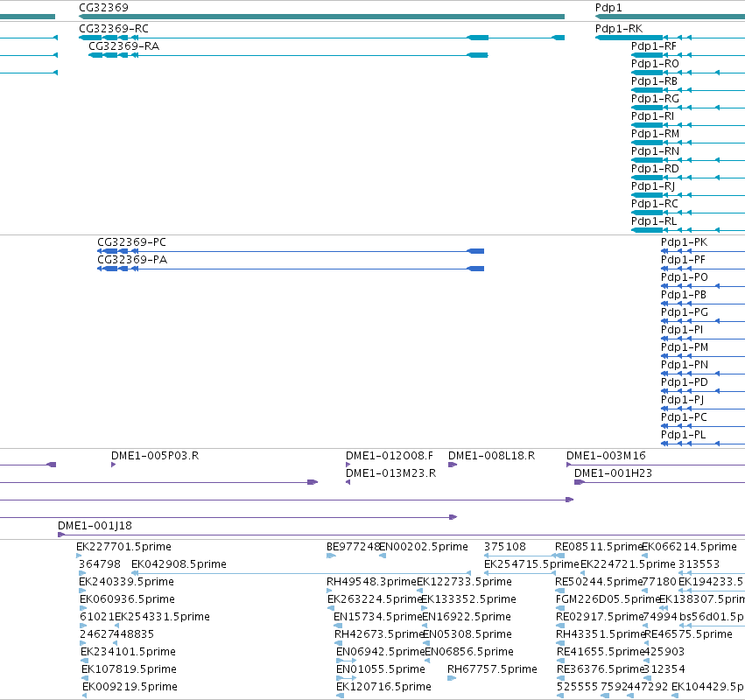Screen dimensions: 745x700
Task: Select the Pdp1-PD protein feature
Action: [x=703, y=391]
